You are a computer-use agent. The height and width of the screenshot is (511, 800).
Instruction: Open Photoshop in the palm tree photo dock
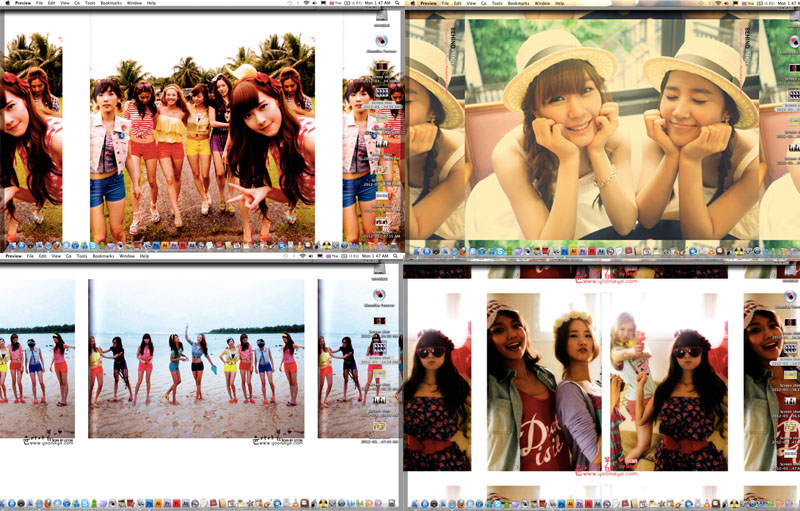click(156, 245)
